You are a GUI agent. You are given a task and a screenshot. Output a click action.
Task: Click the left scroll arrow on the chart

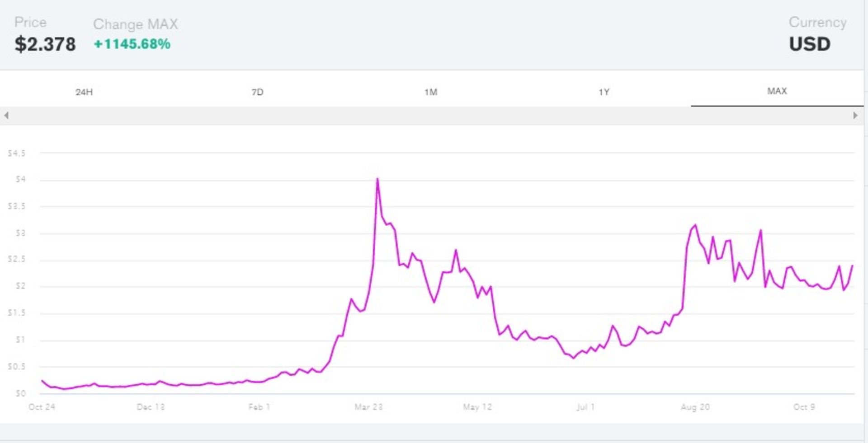point(6,116)
